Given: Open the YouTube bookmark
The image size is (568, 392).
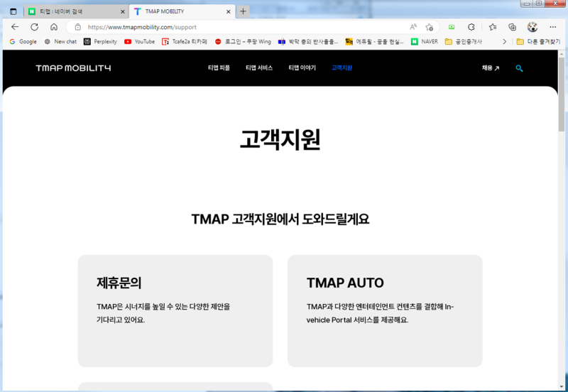Looking at the screenshot, I should 139,42.
